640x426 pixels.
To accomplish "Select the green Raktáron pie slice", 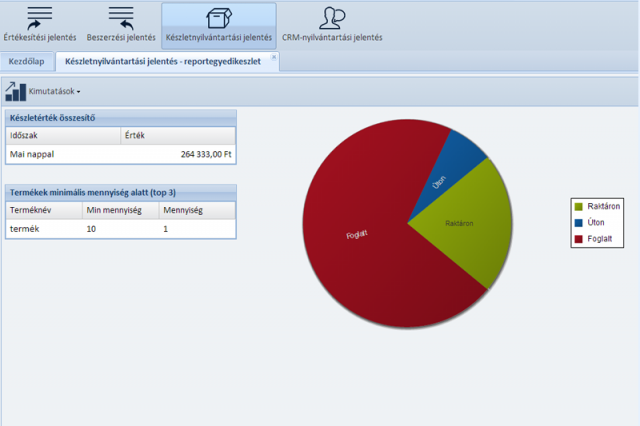I will pos(460,225).
